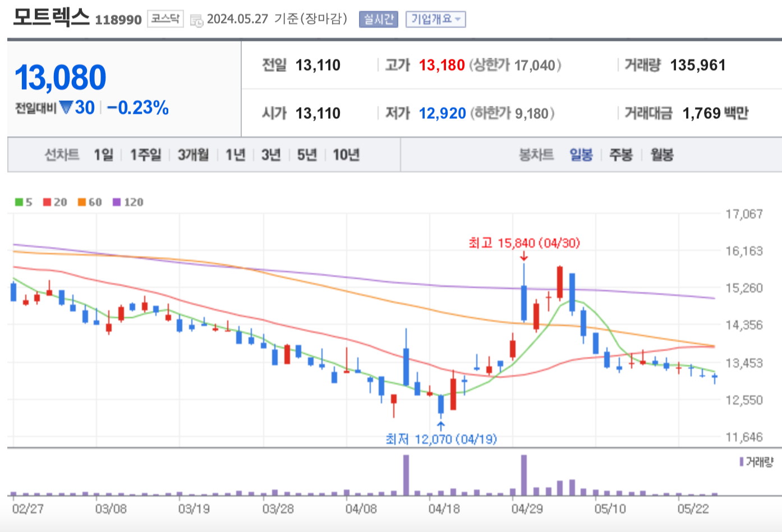The height and width of the screenshot is (532, 782).
Task: Click the 13,453 price axis label
Action: (744, 363)
